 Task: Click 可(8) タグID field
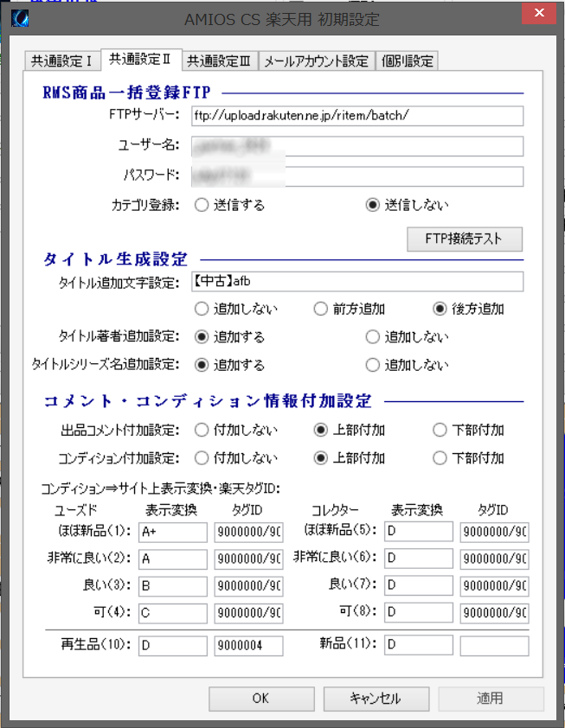[494, 613]
